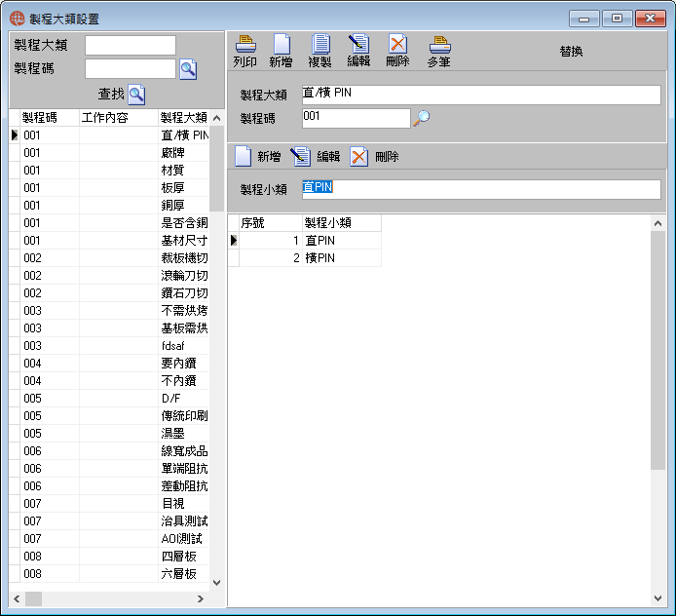Select the 目視 row
Image resolution: width=676 pixels, height=616 pixels.
click(109, 503)
